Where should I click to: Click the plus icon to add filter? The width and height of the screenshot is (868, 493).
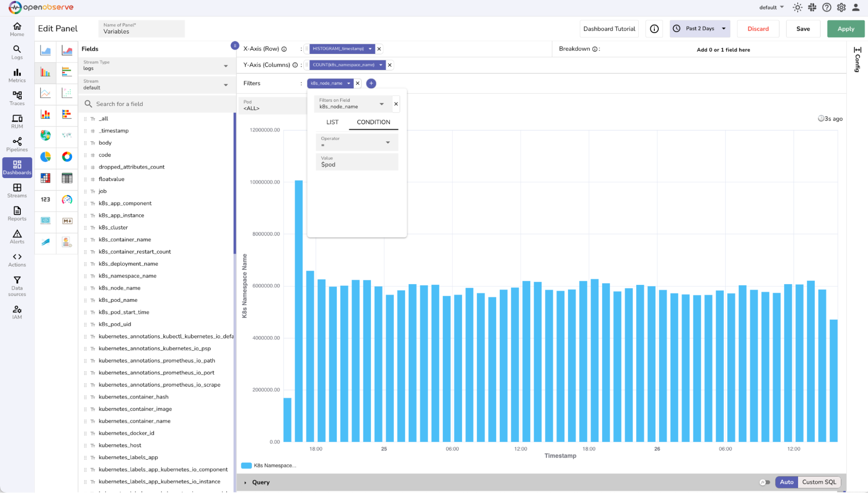click(x=371, y=83)
